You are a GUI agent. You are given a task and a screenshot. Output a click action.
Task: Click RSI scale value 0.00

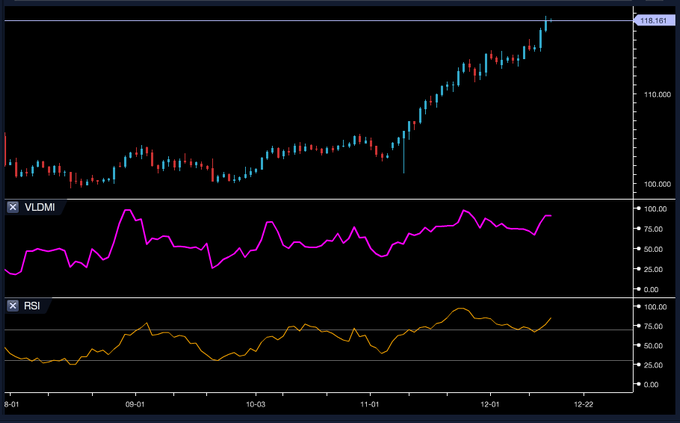point(651,385)
